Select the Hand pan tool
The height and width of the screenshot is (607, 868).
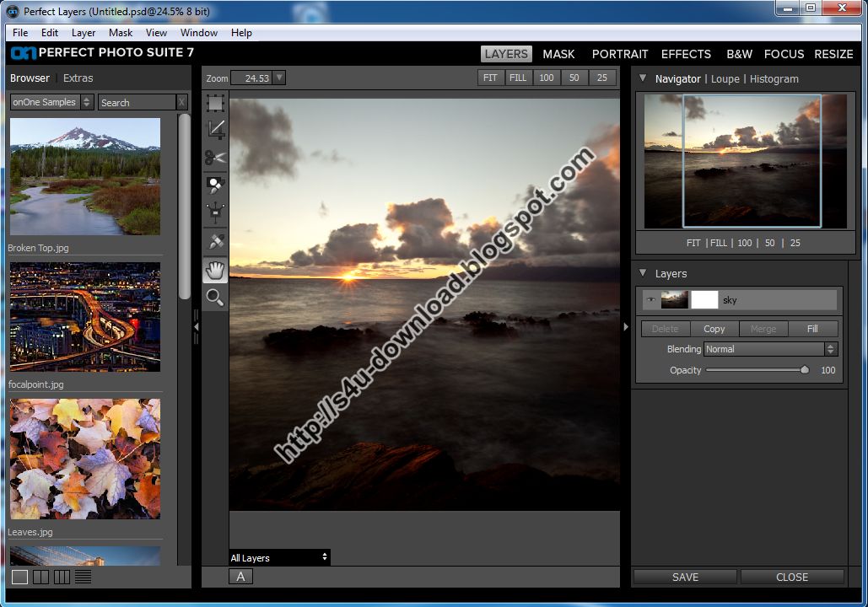(215, 271)
